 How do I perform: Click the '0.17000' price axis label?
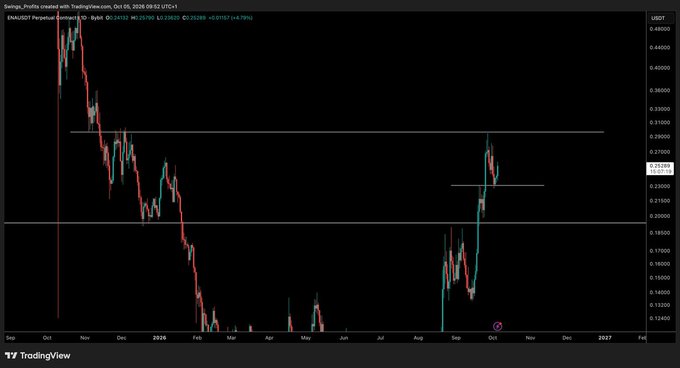point(660,251)
